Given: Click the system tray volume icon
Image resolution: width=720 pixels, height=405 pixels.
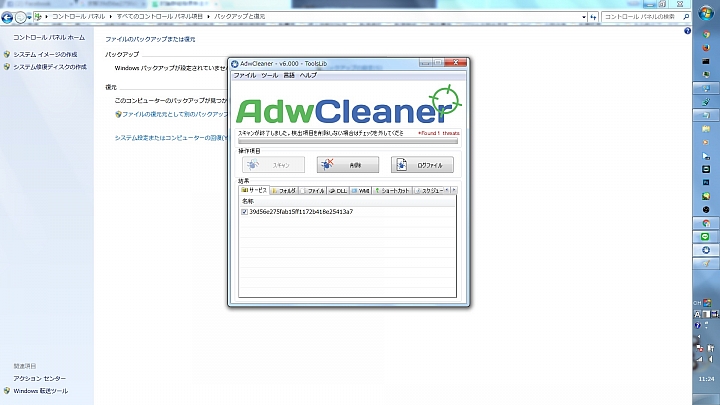Looking at the screenshot, I should (710, 359).
